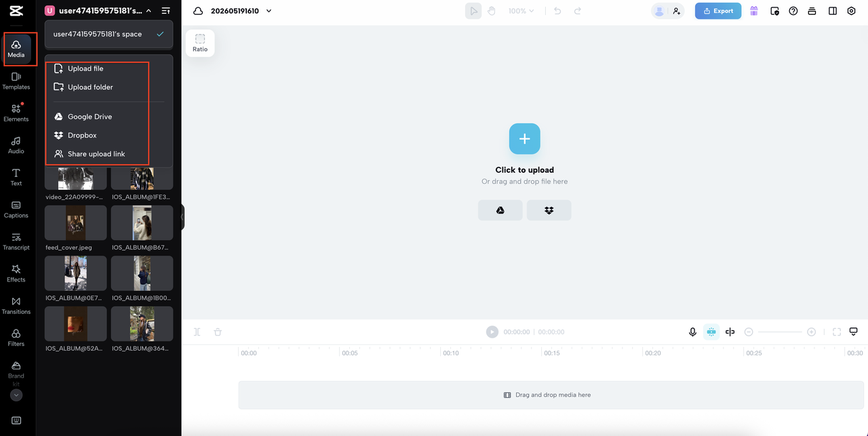This screenshot has height=436, width=868.
Task: Open the Filters panel
Action: click(x=16, y=338)
